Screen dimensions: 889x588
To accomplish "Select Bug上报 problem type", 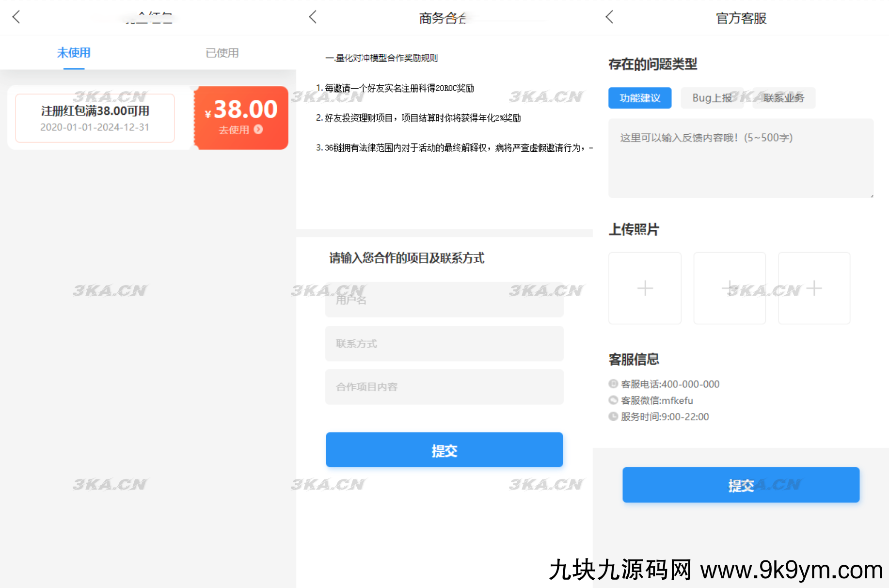I will click(712, 98).
